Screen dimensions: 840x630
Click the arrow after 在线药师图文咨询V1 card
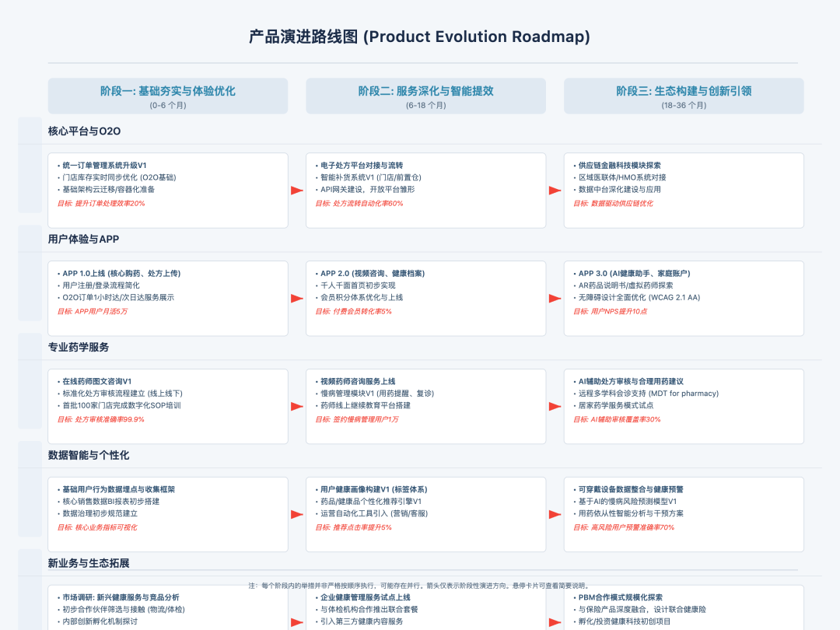coord(296,406)
